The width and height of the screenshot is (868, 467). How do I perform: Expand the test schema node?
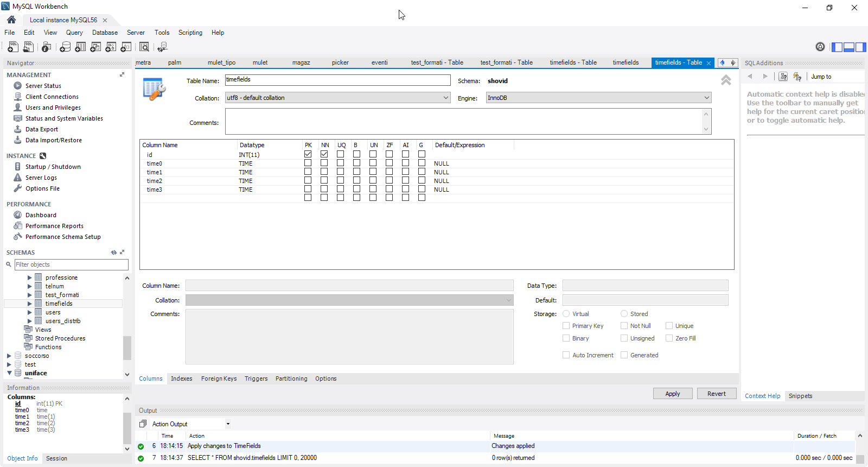click(9, 364)
